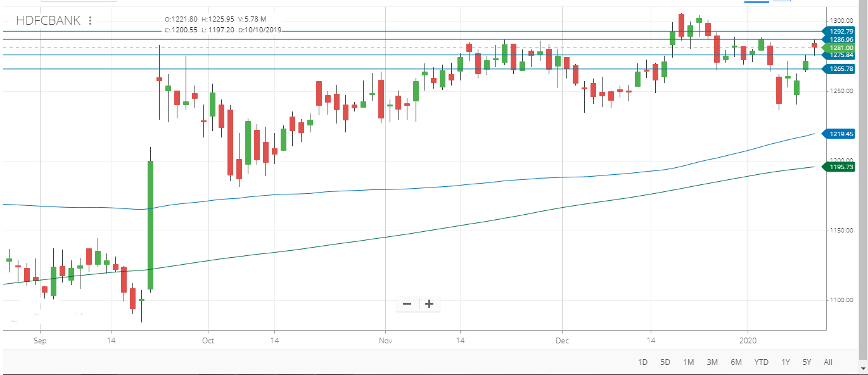Open the three-dot menu beside HDFCBANK
Viewport: 868px width, 375px height.
[x=90, y=21]
